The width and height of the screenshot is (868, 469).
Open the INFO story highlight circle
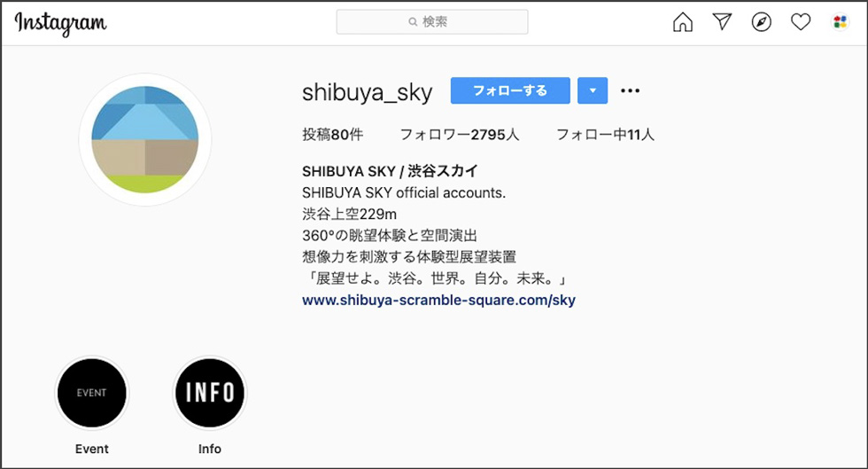point(210,393)
